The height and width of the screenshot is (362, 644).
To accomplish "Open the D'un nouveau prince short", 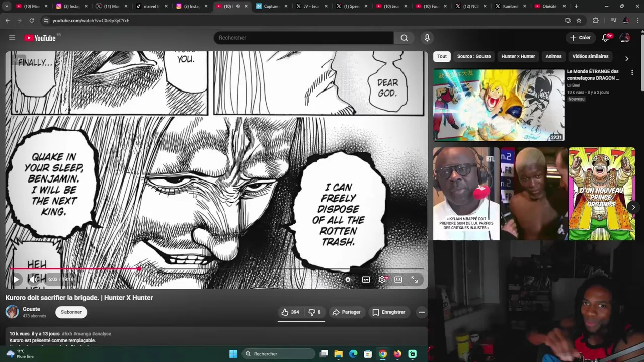I will click(x=602, y=194).
